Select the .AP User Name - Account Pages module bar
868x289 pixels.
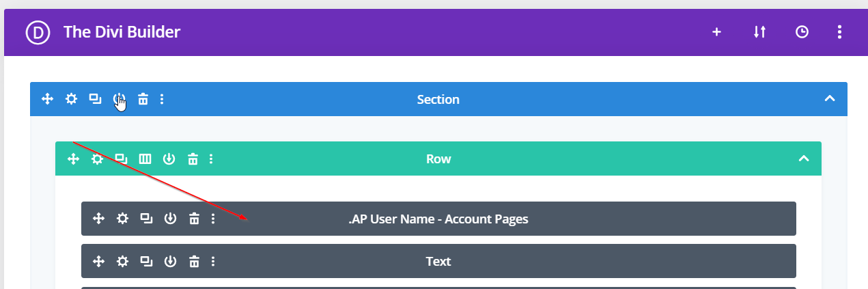pos(438,219)
